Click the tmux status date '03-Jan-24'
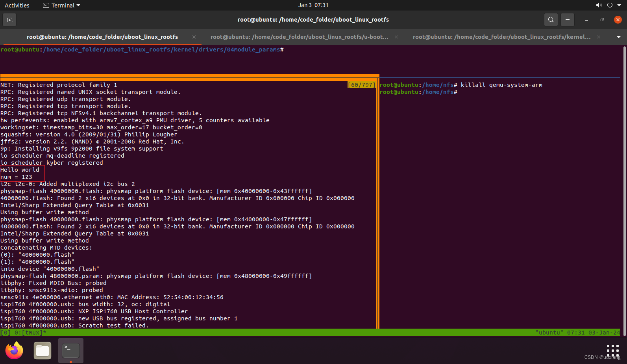Viewport: 627px width, 364px height. 604,333
